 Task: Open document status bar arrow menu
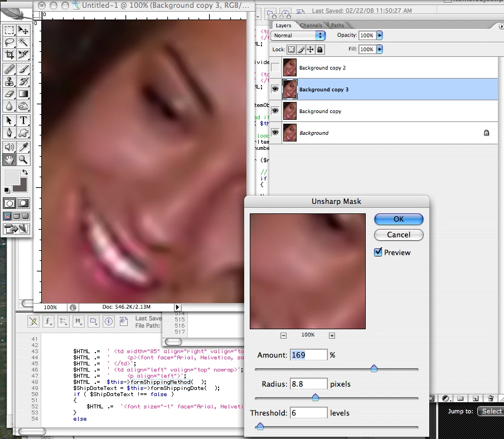[177, 307]
